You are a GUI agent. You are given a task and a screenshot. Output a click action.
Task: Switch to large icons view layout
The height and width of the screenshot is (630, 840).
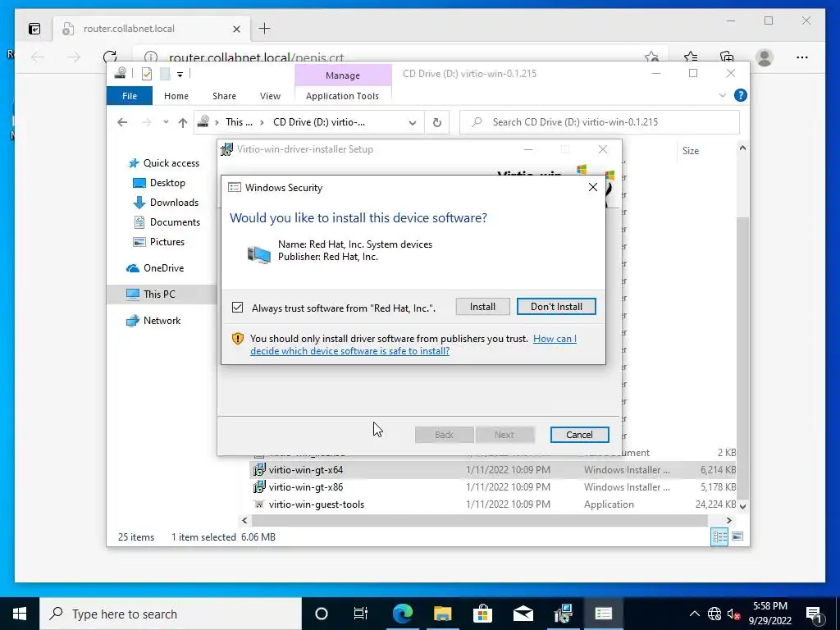[737, 536]
